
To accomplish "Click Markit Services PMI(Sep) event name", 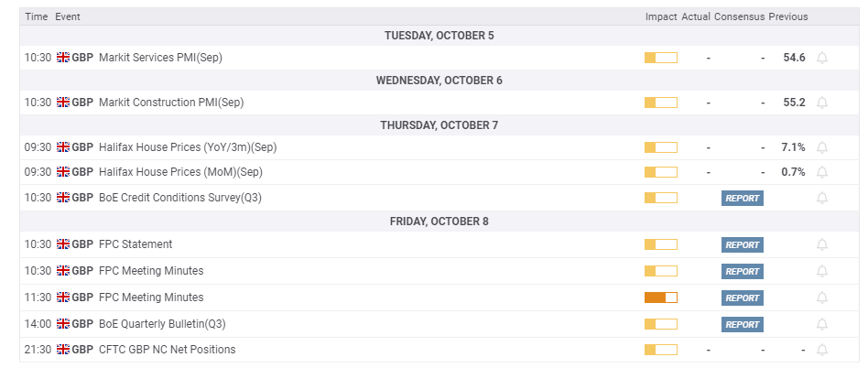I will 160,58.
